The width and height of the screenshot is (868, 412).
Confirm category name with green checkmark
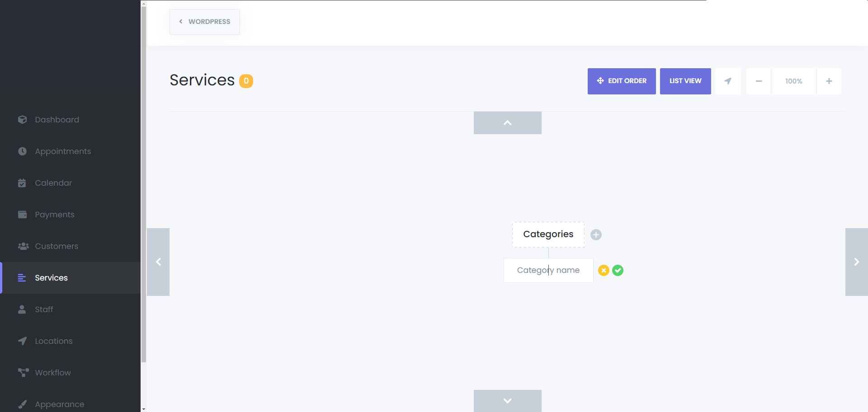618,270
